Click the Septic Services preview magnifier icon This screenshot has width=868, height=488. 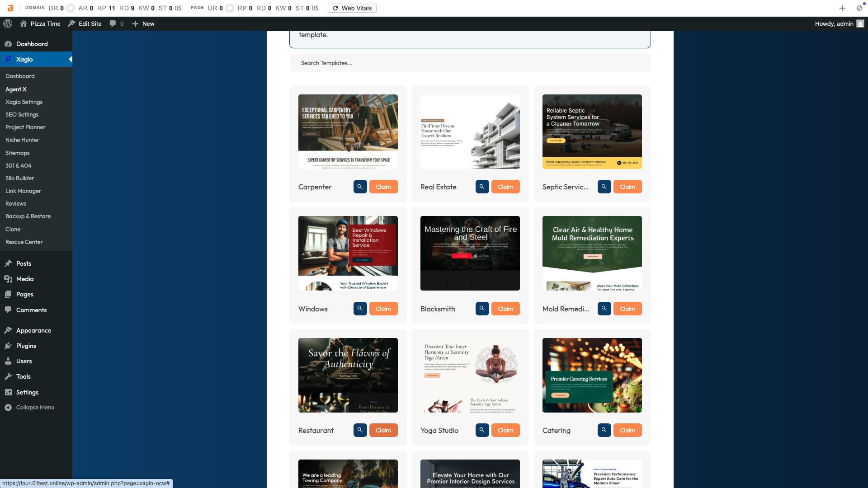point(604,187)
